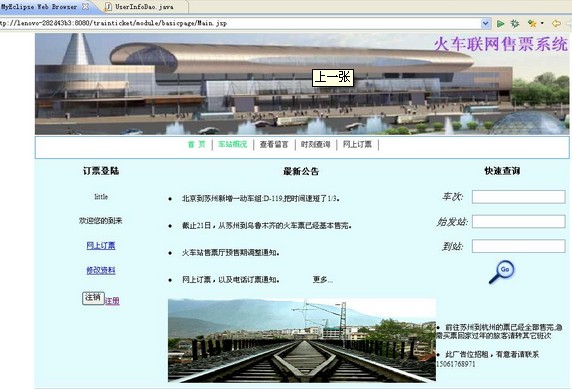Click the 修改资料 link
572x389 pixels.
[x=101, y=270]
